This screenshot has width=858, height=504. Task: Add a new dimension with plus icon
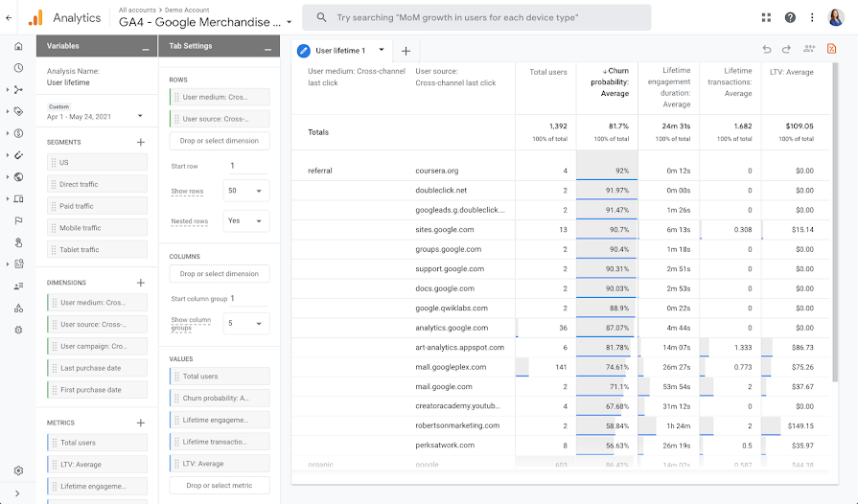point(141,283)
